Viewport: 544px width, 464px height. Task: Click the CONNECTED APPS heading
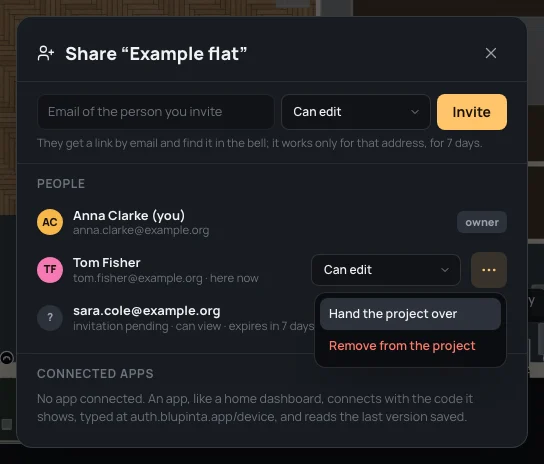click(95, 374)
